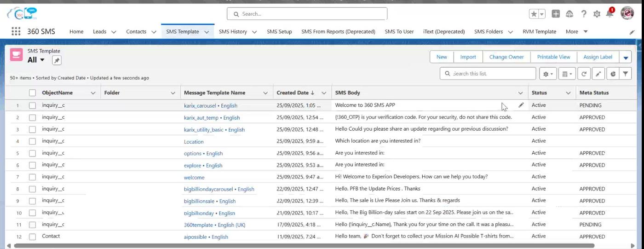Click the global create plus icon
The image size is (644, 249).
pyautogui.click(x=556, y=14)
